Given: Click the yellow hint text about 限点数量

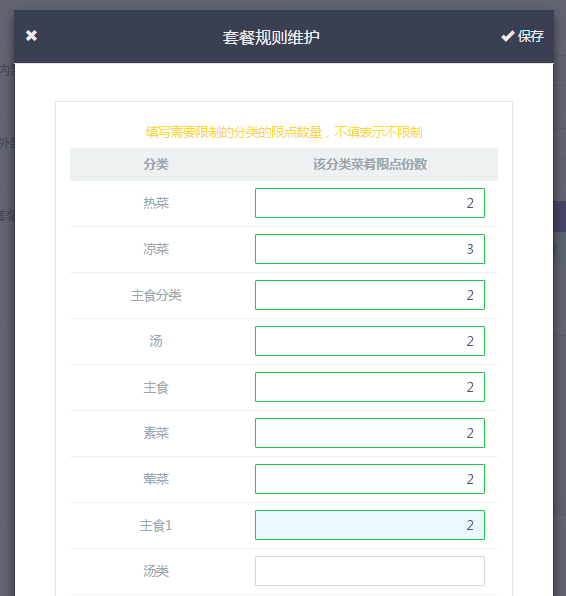Looking at the screenshot, I should pos(284,132).
